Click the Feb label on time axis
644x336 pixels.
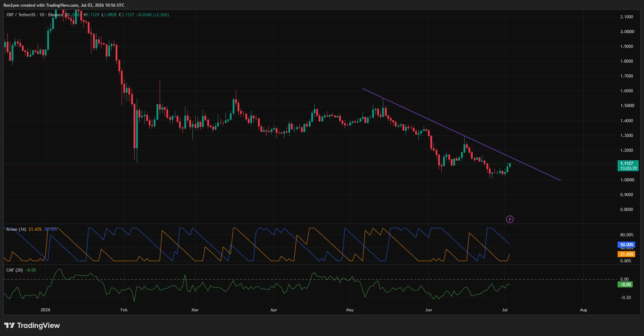pos(124,310)
